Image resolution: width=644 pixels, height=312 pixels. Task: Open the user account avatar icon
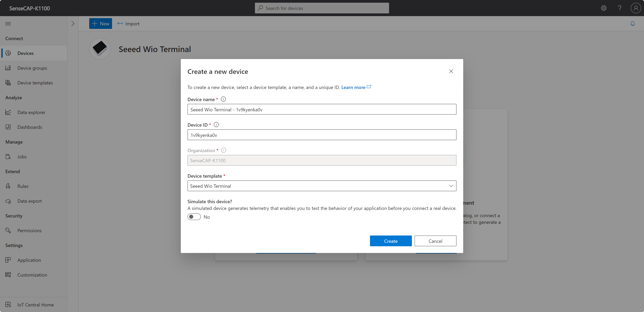tap(635, 8)
